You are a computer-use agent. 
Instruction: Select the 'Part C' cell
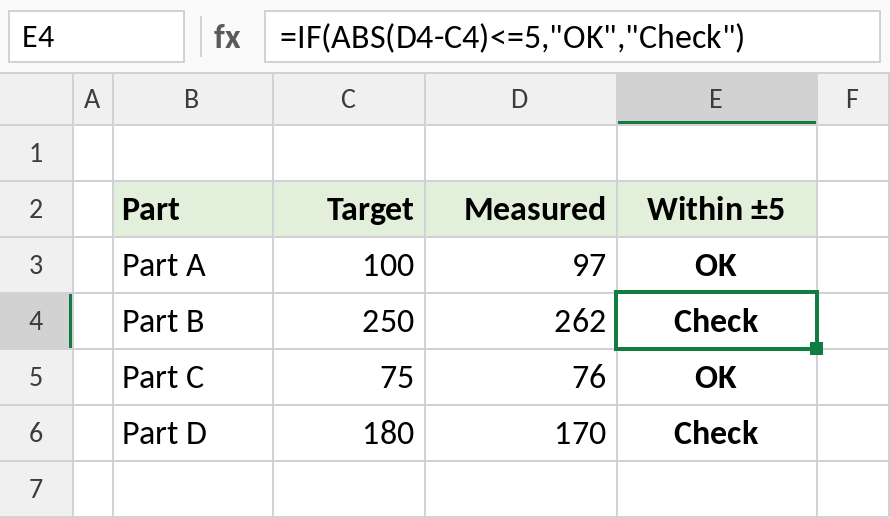pyautogui.click(x=193, y=377)
